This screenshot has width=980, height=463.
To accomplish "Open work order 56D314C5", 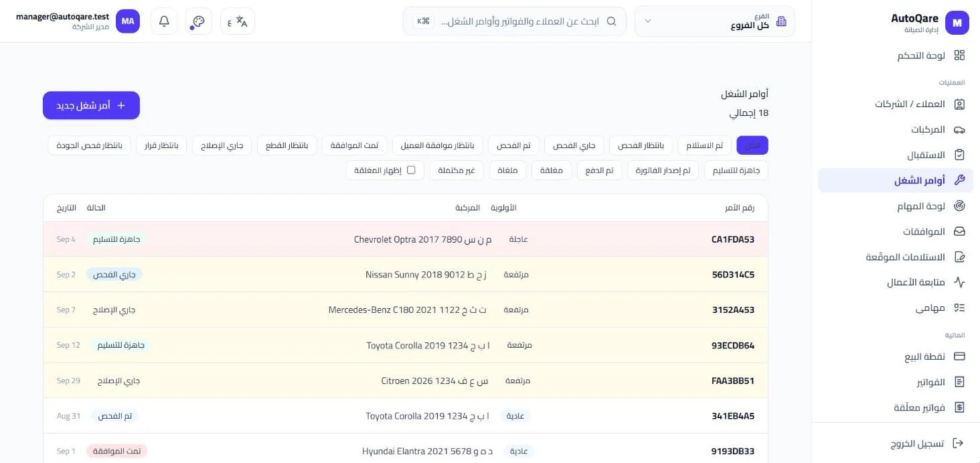I will [405, 275].
